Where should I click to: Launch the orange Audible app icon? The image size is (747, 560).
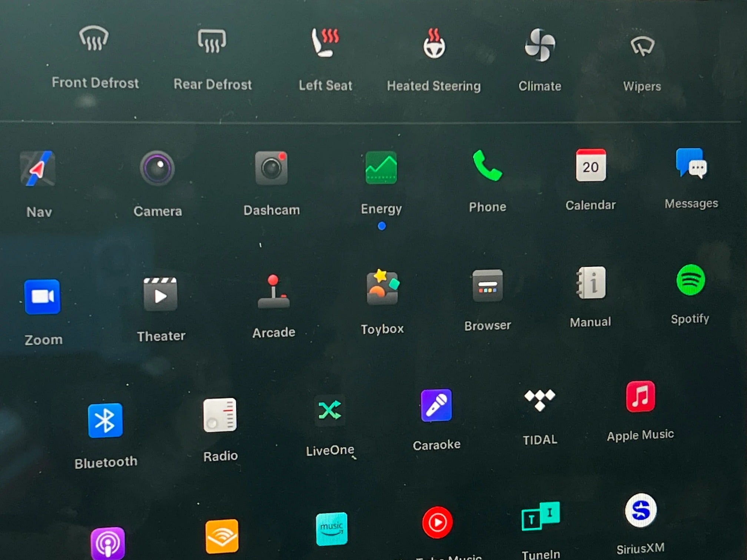[222, 536]
